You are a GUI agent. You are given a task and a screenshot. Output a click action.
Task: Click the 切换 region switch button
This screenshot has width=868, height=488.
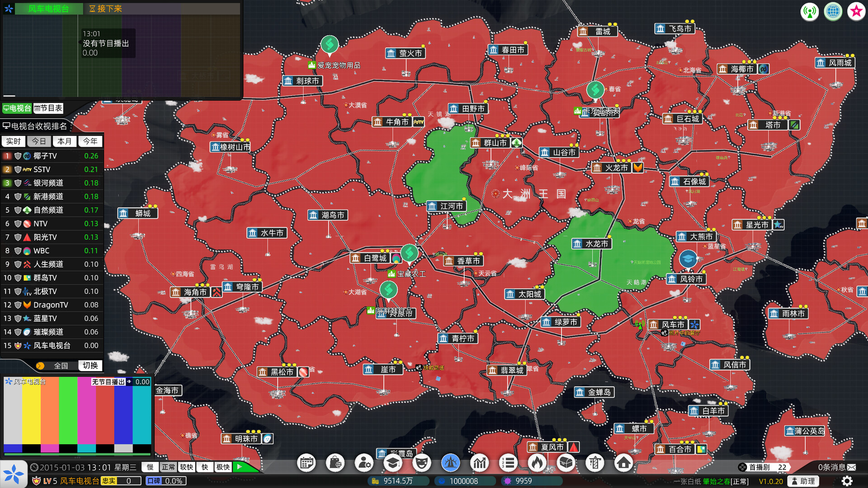click(90, 365)
